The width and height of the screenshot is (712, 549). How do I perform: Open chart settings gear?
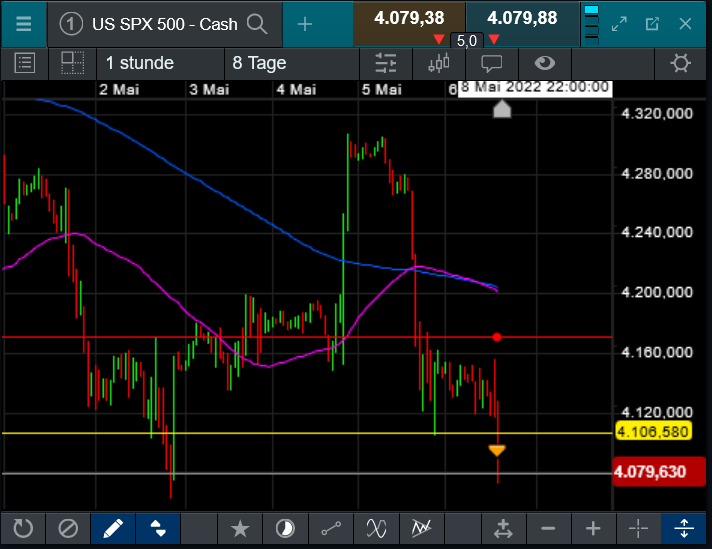coord(680,63)
